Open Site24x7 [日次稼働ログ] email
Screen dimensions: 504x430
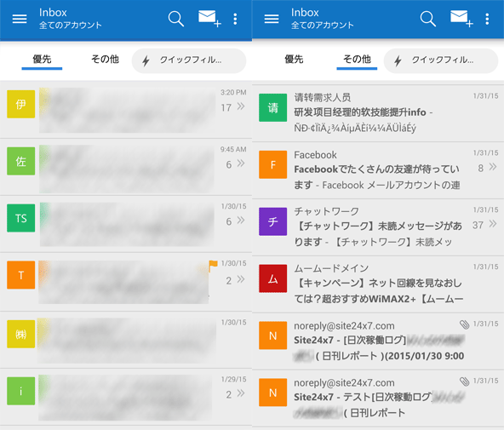coord(378,341)
